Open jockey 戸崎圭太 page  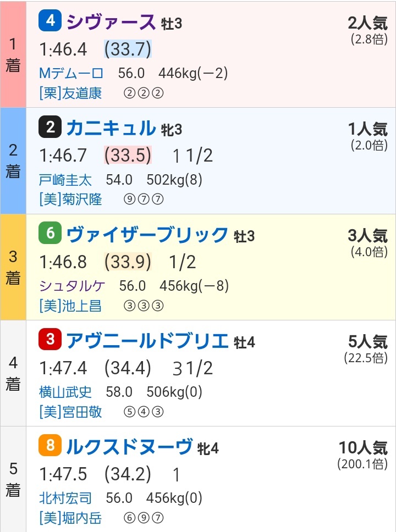pos(65,180)
